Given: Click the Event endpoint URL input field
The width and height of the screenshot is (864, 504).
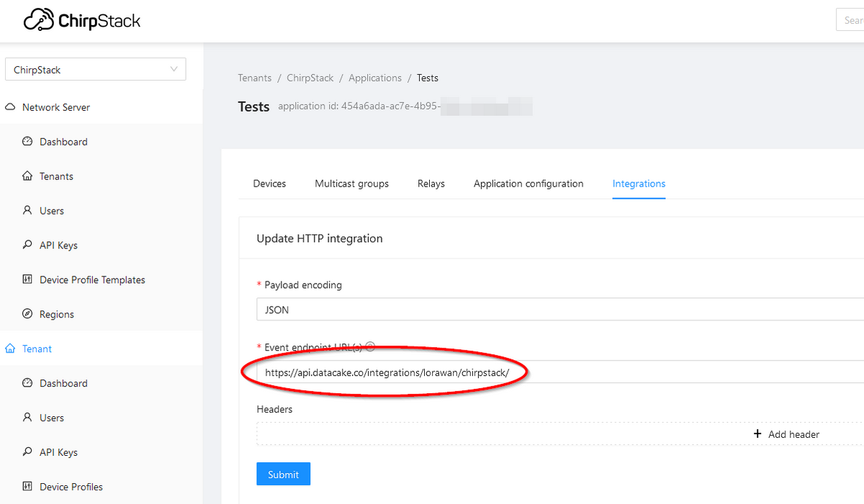Looking at the screenshot, I should [x=560, y=372].
